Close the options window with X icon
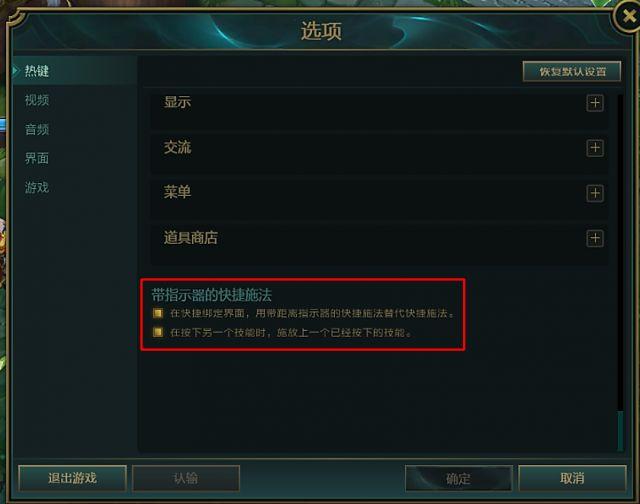The width and height of the screenshot is (640, 504). (x=628, y=16)
